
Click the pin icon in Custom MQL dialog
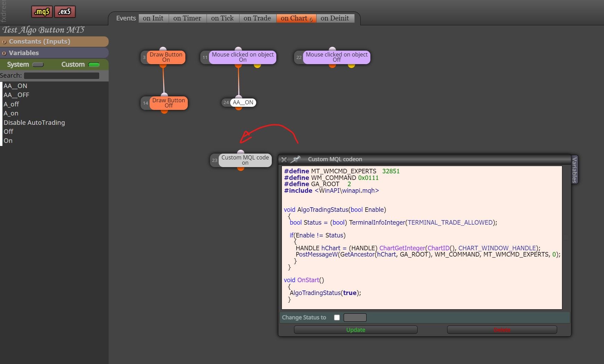[x=295, y=159]
